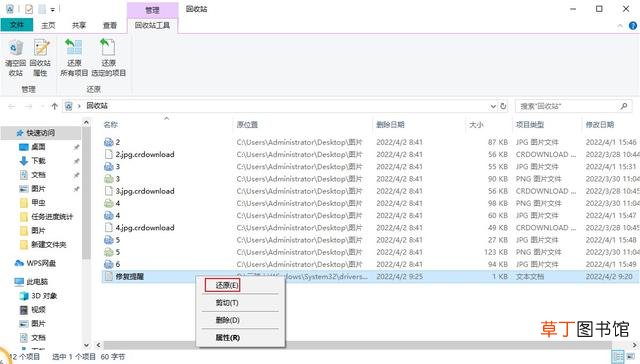Screen dimensions: 640x364
Task: Switch to the 主页 tab
Action: pos(48,25)
